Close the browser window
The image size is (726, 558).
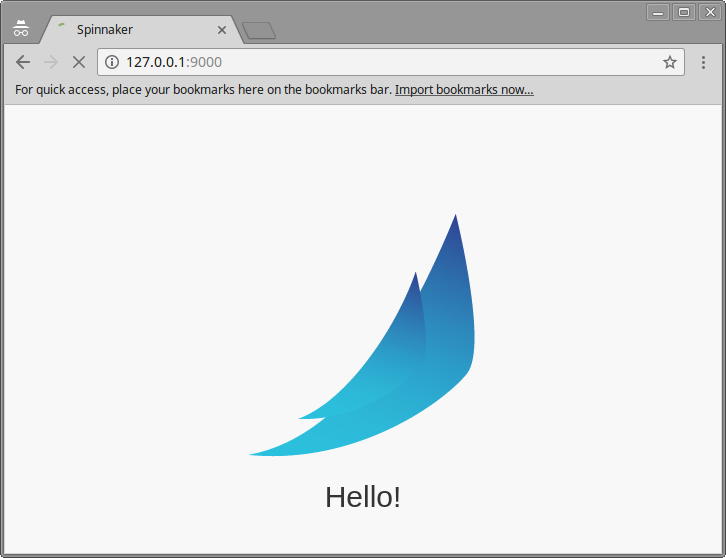click(x=710, y=12)
